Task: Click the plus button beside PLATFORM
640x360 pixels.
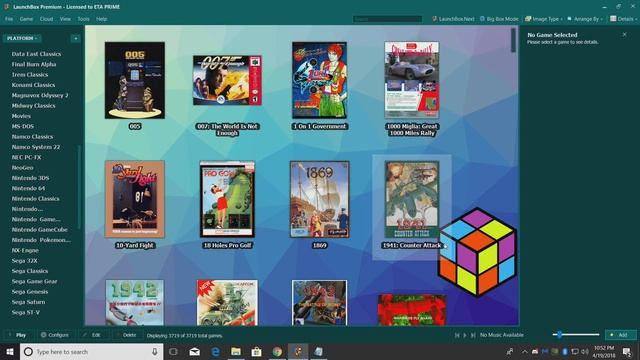Action: click(76, 38)
